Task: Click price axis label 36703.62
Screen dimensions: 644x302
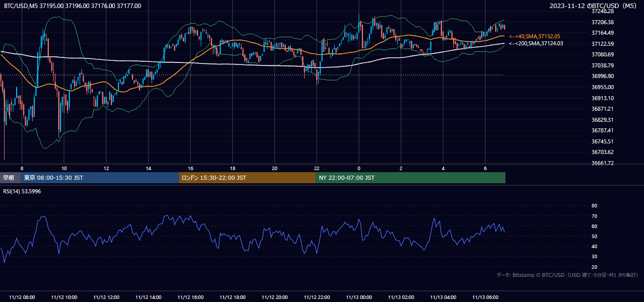Action: coord(602,152)
